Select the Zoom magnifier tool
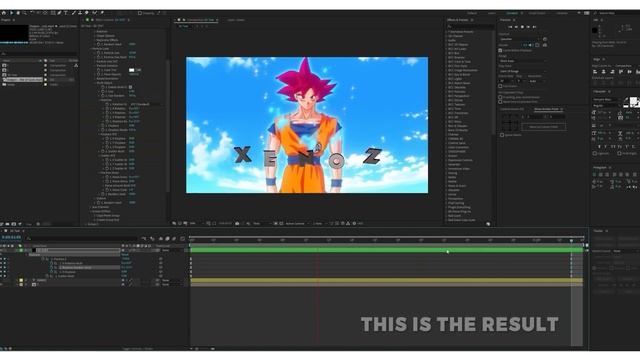This screenshot has width=640, height=360. tap(25, 13)
